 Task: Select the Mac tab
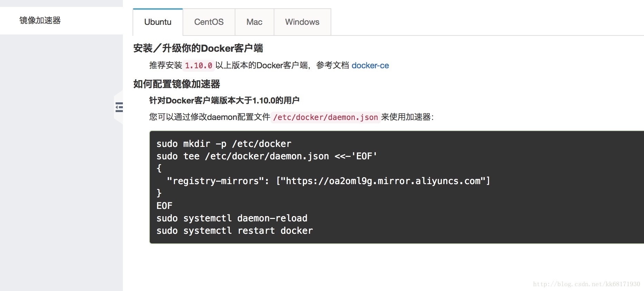tap(254, 22)
